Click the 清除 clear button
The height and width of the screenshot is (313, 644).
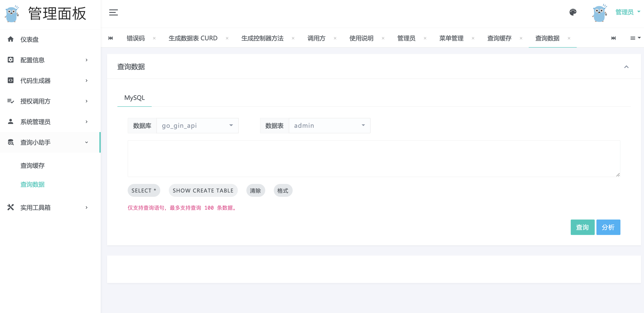pos(256,191)
